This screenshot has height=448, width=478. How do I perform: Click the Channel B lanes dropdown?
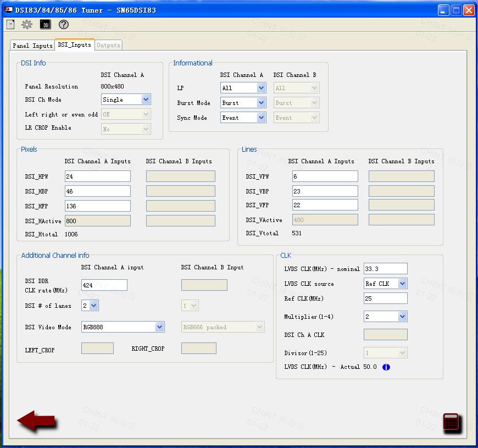tap(190, 305)
